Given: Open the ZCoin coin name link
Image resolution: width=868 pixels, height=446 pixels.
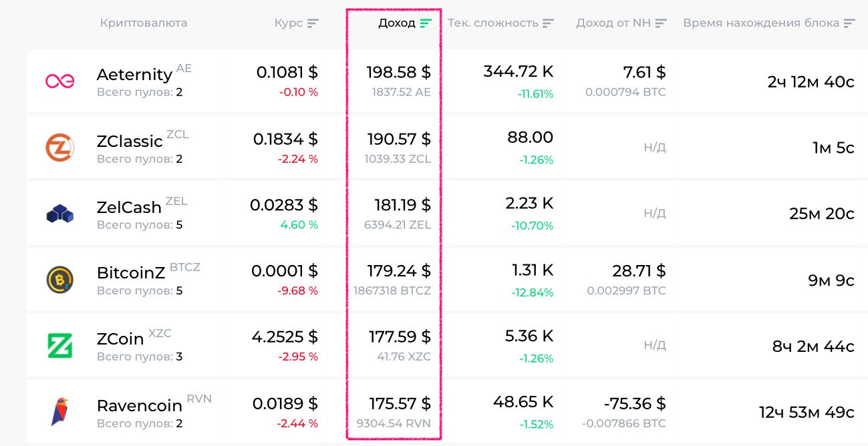Looking at the screenshot, I should (120, 339).
